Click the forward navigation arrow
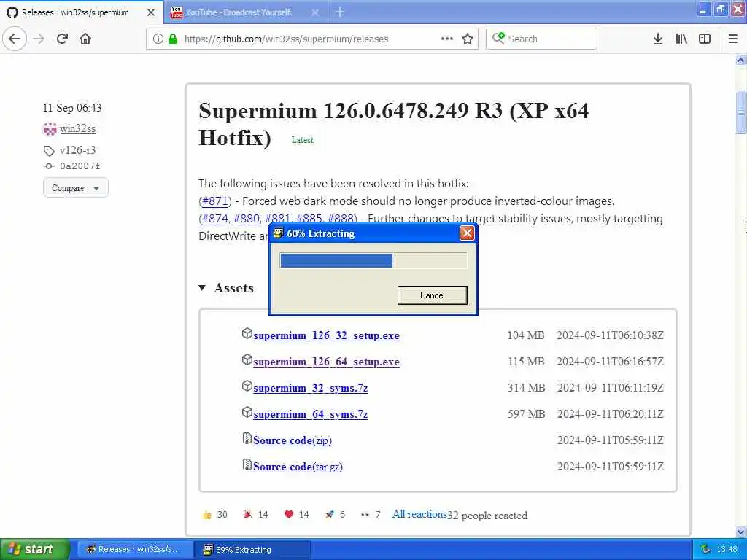 (39, 39)
